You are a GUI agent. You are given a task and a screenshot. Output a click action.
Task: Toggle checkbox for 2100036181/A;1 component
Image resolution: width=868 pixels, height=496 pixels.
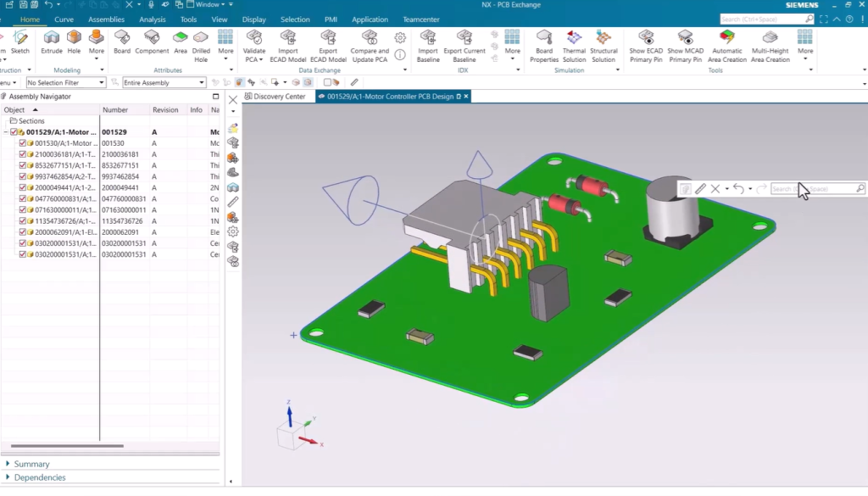[x=23, y=154]
